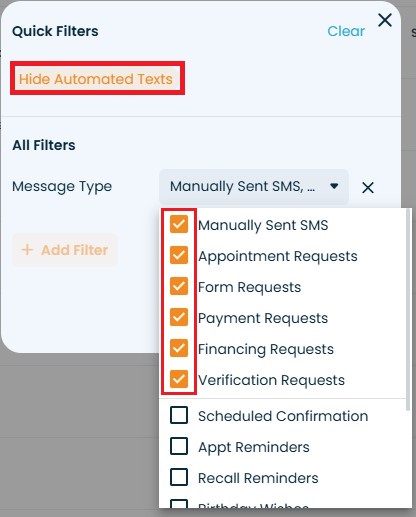Check Recall Reminders checkbox

point(179,477)
